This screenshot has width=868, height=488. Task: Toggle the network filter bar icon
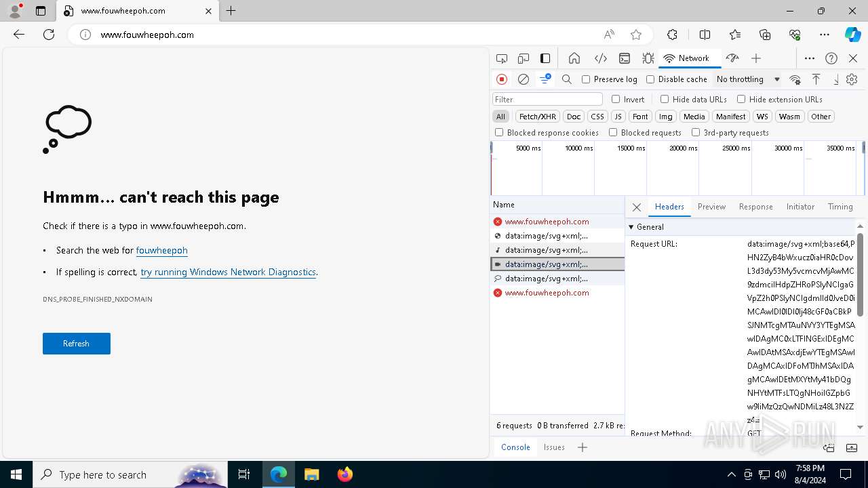click(x=545, y=79)
